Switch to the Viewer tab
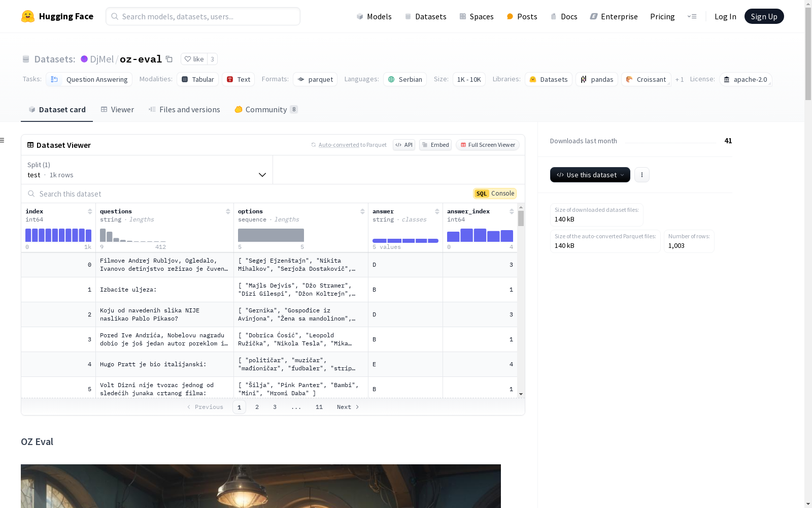812x508 pixels. pos(117,109)
